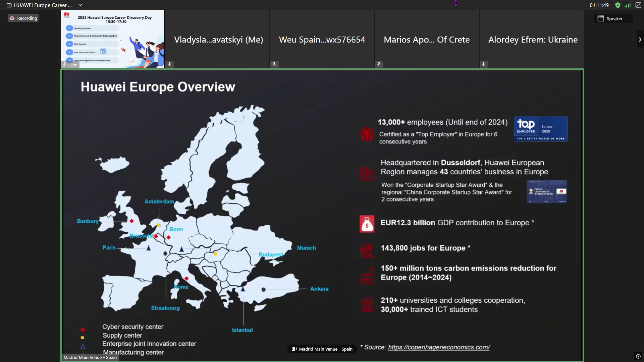The image size is (644, 362).
Task: Click the bottom-right corner screen capture icon
Action: [x=638, y=356]
